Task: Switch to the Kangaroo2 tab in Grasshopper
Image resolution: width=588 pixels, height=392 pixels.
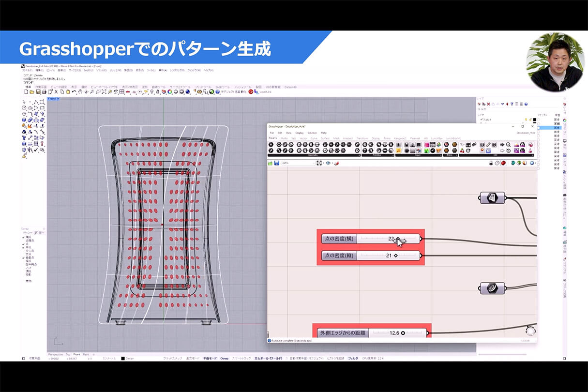Action: pos(400,138)
